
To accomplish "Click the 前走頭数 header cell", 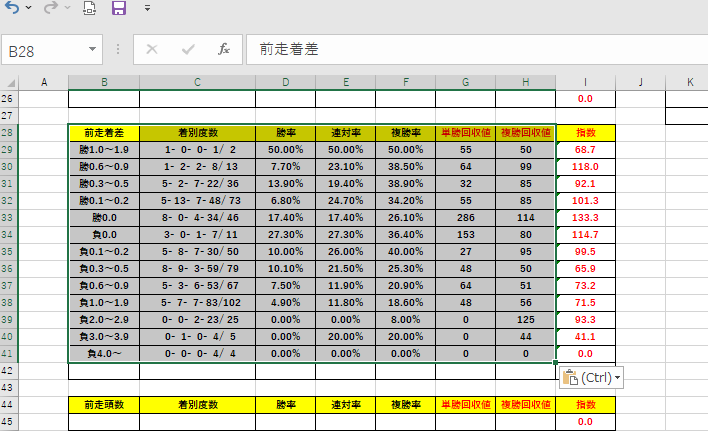I will 104,404.
